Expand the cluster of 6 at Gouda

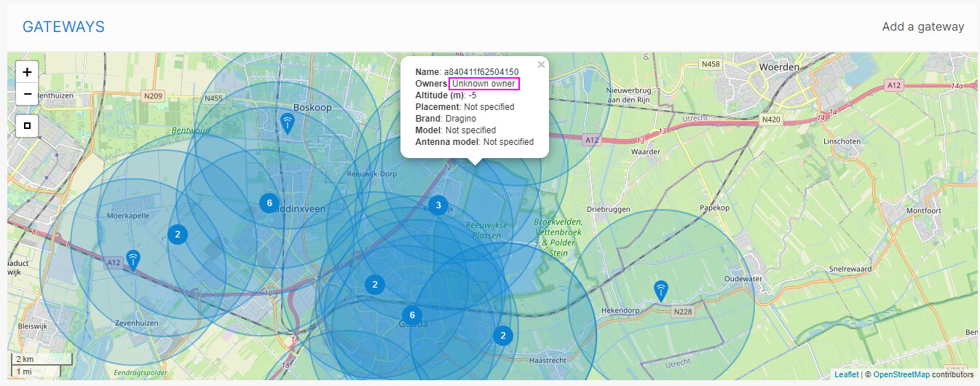pyautogui.click(x=412, y=315)
